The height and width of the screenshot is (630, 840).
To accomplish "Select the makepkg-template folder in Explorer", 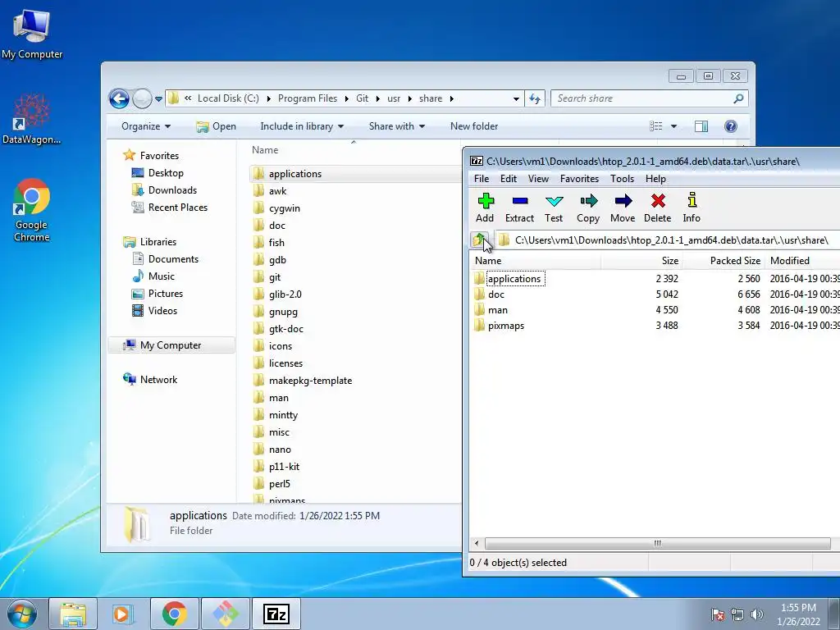I will pos(310,381).
